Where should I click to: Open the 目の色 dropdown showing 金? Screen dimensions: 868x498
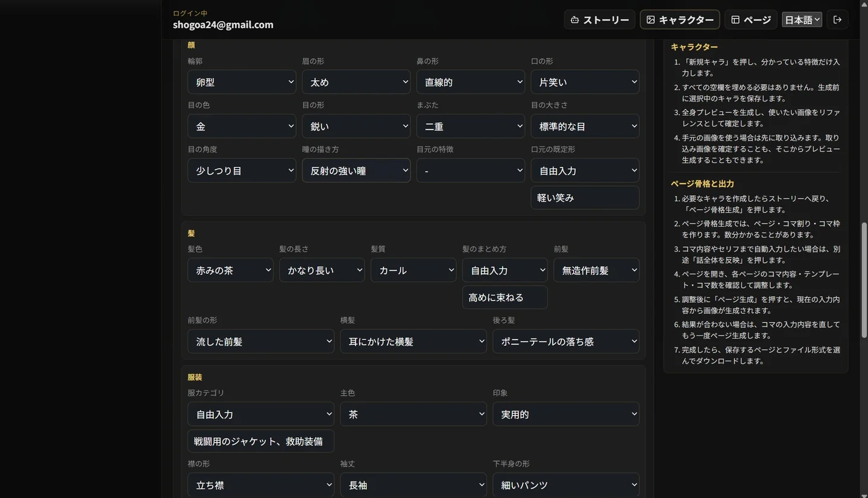tap(242, 126)
